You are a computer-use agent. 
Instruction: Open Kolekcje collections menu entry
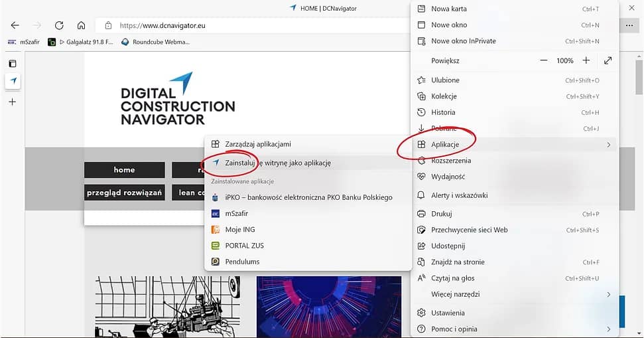[x=514, y=96]
